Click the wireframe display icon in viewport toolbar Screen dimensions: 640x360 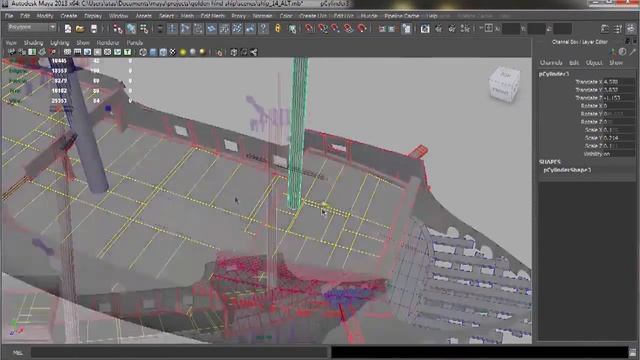(x=143, y=52)
